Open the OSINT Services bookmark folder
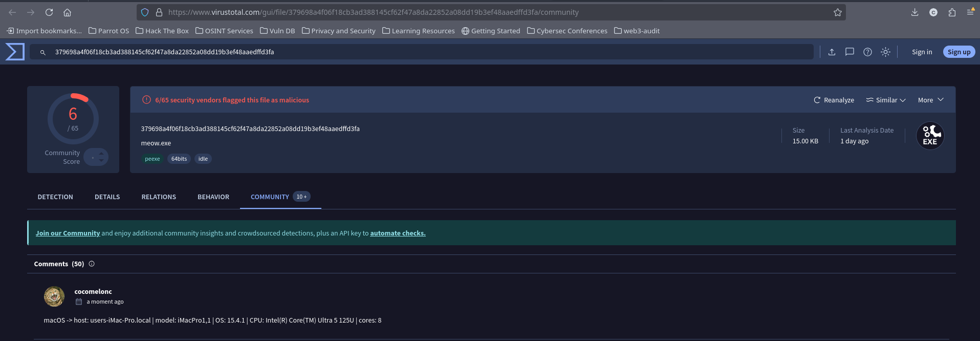 [x=224, y=31]
